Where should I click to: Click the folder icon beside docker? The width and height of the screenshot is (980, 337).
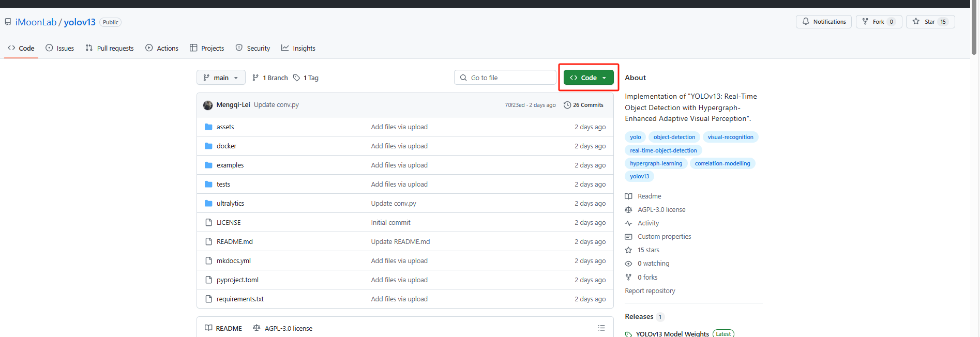[208, 146]
